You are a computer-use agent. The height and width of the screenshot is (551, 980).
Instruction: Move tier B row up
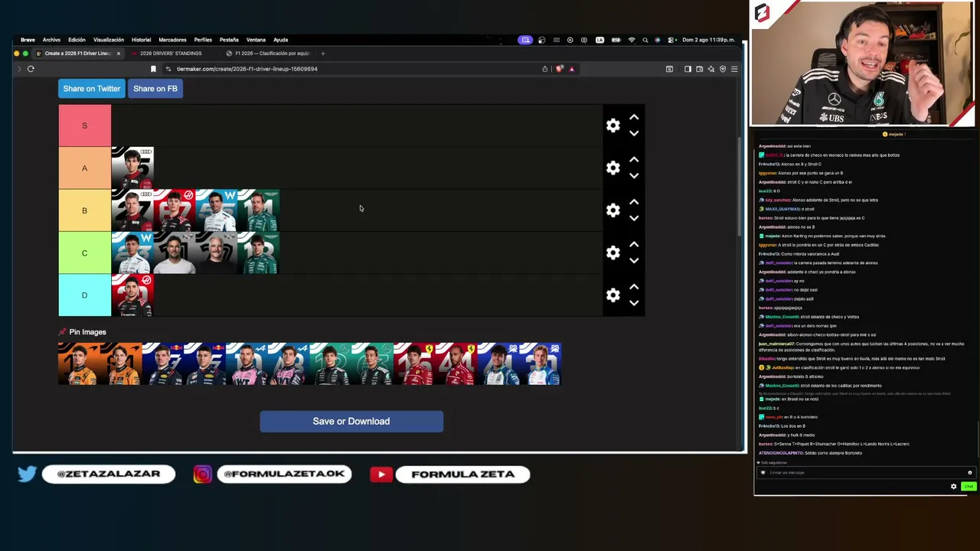pyautogui.click(x=634, y=202)
